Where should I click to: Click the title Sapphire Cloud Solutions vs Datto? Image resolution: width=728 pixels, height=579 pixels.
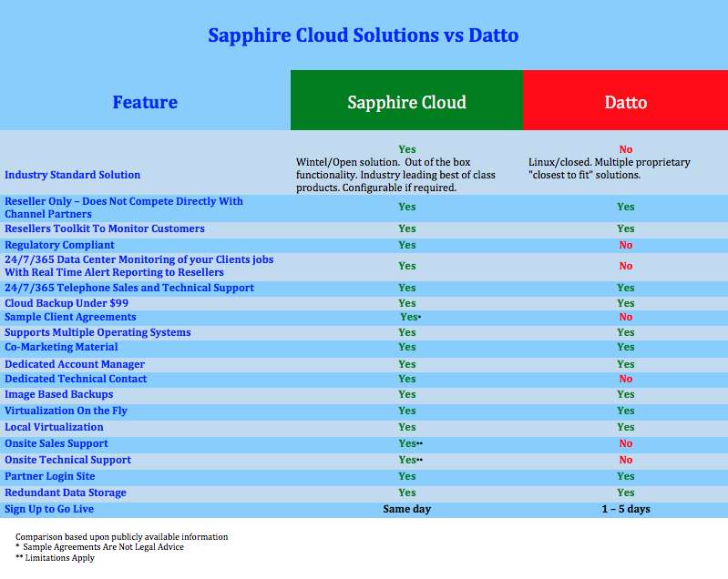(x=363, y=36)
